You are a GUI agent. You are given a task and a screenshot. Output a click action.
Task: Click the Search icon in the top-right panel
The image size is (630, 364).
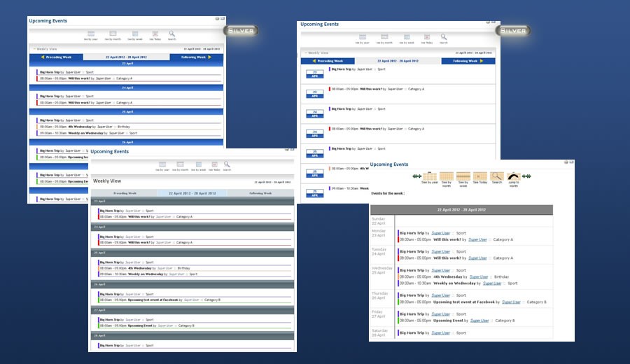(x=443, y=37)
